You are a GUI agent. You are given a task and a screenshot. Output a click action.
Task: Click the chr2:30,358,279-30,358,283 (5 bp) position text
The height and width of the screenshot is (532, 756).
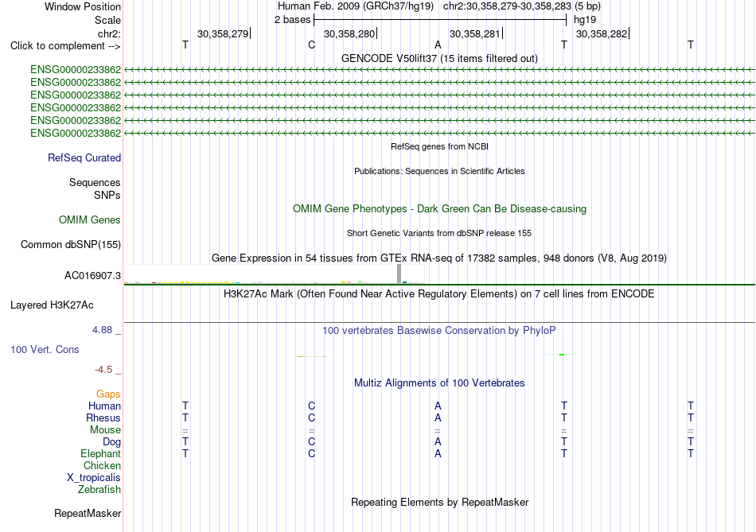tap(522, 6)
